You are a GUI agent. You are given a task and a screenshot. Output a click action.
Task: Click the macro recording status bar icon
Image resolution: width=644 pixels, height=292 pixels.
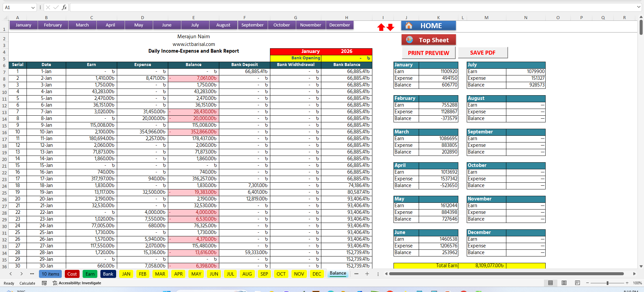(44, 283)
